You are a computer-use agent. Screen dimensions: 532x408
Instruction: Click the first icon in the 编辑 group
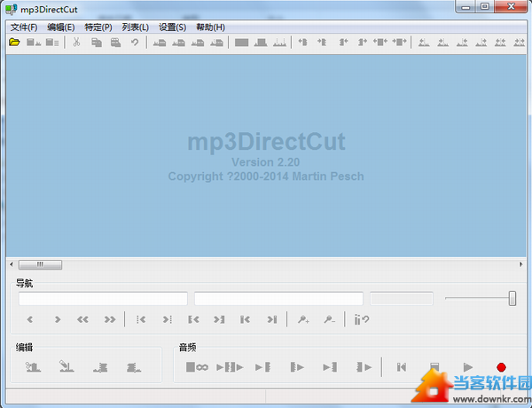34,366
